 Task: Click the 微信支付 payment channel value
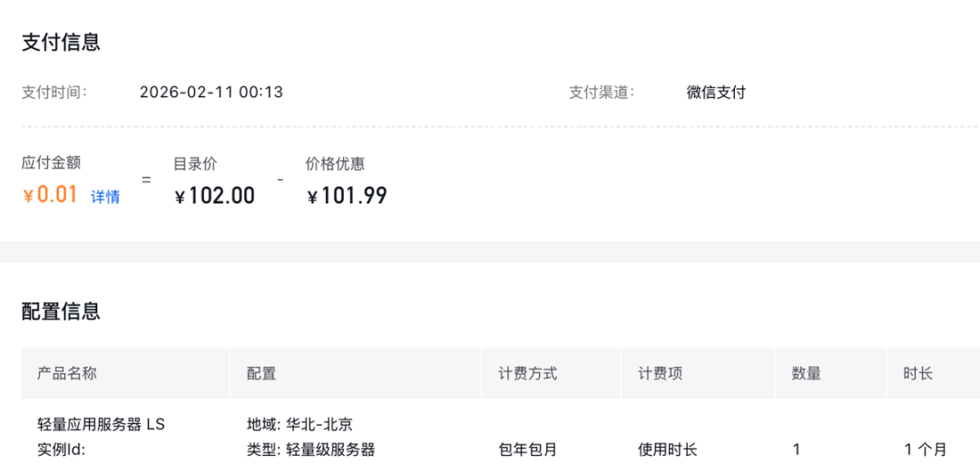pos(716,92)
